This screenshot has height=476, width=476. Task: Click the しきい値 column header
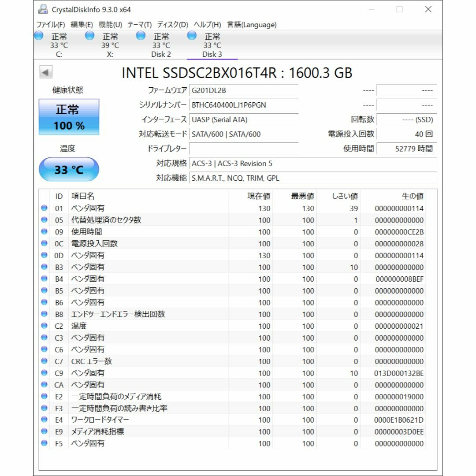pyautogui.click(x=338, y=196)
